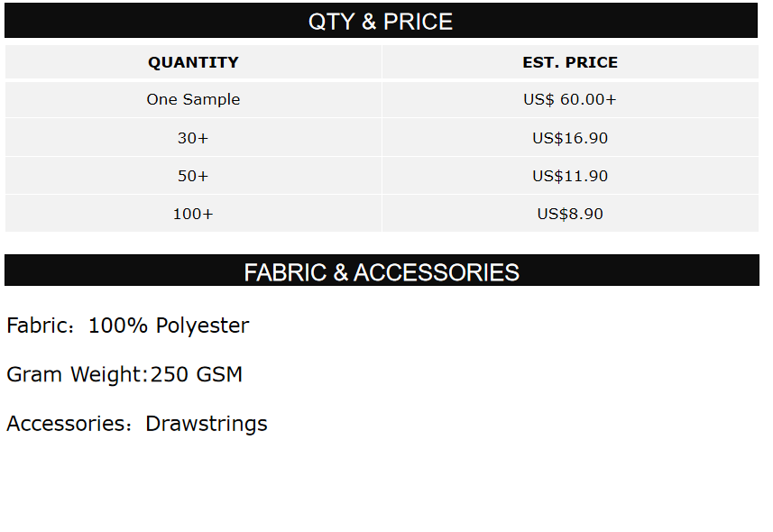Click the US$8.90 price value
773x532 pixels.
[x=570, y=214]
